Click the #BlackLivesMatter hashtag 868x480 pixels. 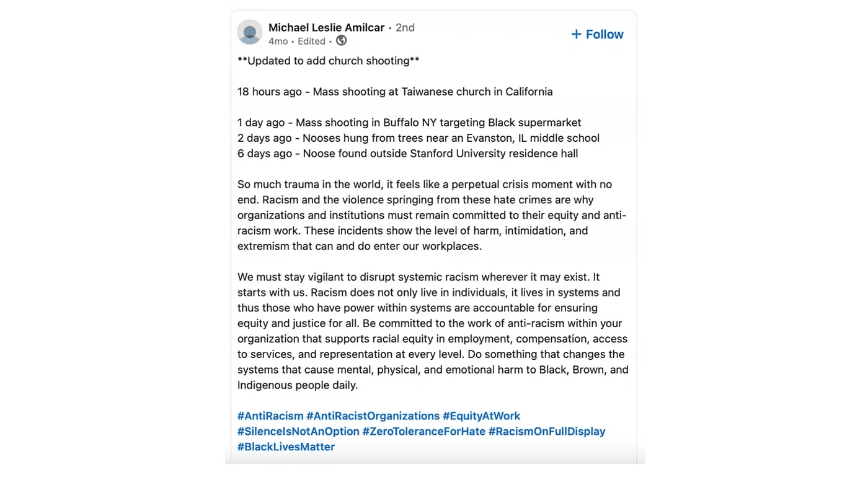click(x=286, y=447)
